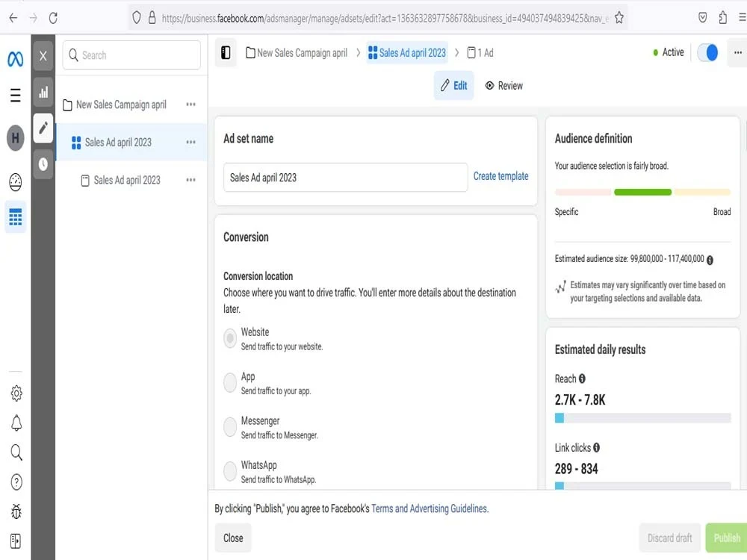This screenshot has height=560, width=747.
Task: Open options for New Sales Campaign april
Action: 191,105
